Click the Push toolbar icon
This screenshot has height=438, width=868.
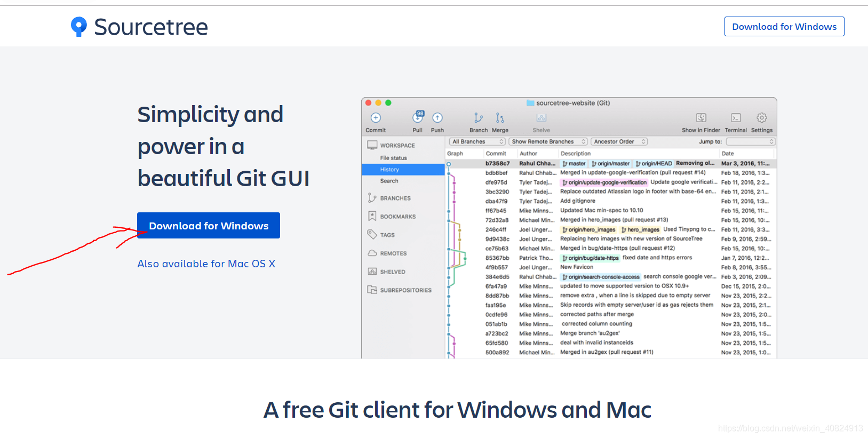pos(437,118)
